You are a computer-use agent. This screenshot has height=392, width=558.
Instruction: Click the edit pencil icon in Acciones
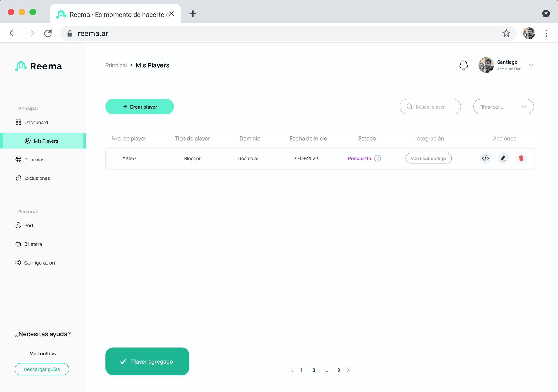tap(503, 158)
